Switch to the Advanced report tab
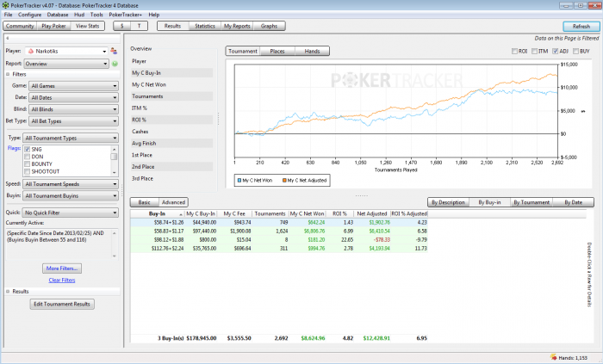Viewport: 603px width, 364px height. pyautogui.click(x=173, y=202)
